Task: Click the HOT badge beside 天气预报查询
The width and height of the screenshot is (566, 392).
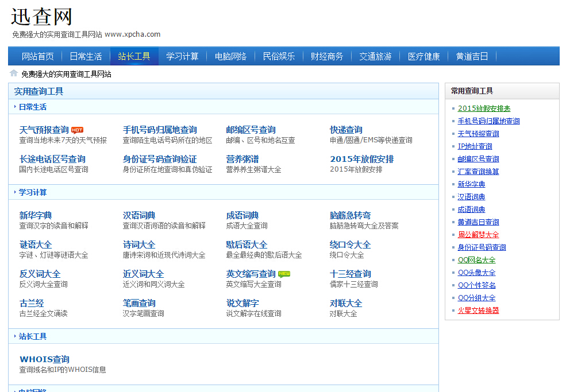Action: (x=77, y=130)
